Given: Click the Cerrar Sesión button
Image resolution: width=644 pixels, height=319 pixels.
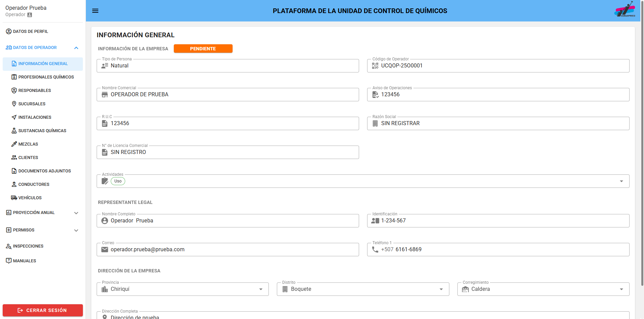Looking at the screenshot, I should 43,310.
